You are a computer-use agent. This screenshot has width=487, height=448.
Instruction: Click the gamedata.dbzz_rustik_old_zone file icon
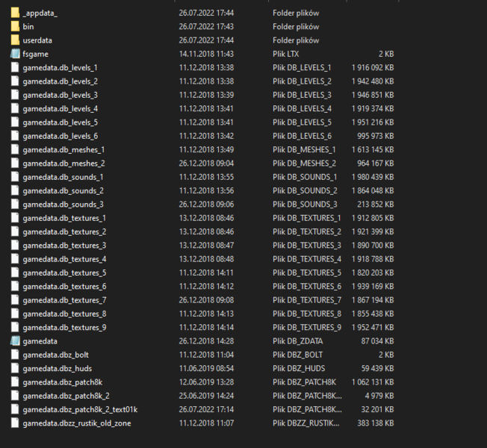(x=15, y=423)
